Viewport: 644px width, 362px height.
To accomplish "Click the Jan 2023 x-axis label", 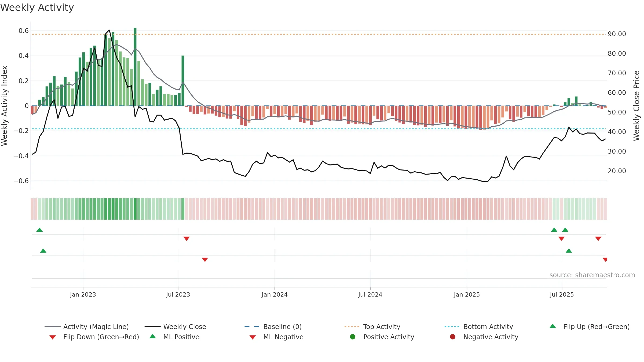I will point(83,294).
